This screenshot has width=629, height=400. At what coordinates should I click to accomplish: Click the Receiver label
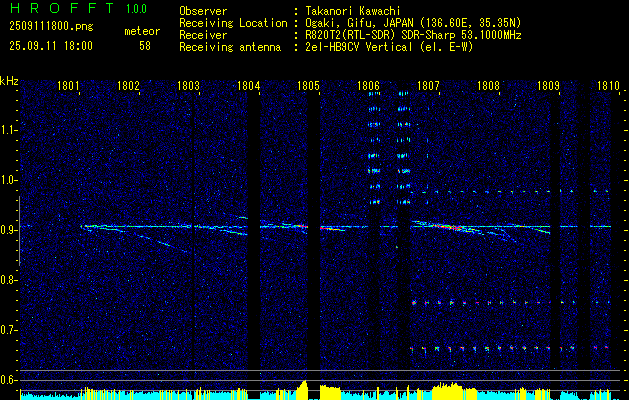click(203, 35)
